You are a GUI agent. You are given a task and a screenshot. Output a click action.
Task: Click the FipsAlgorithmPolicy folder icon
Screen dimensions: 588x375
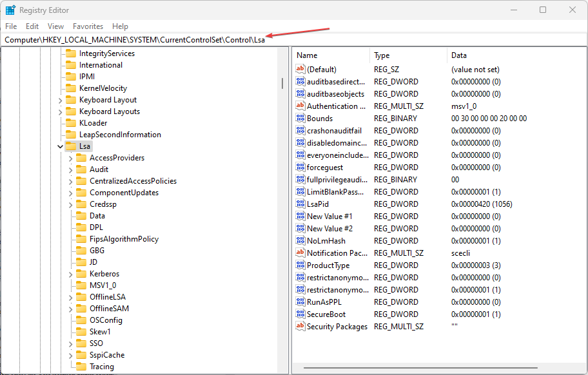pos(81,238)
